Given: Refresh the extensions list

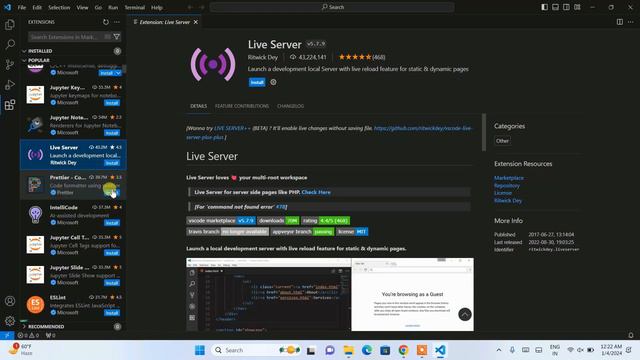Looking at the screenshot, I should (106, 22).
